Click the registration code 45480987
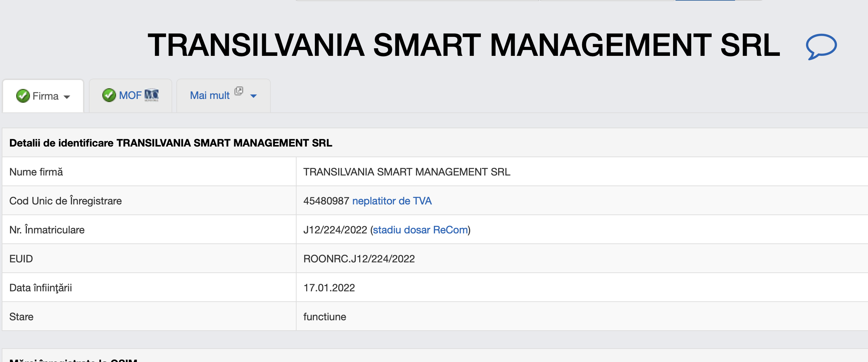This screenshot has height=362, width=868. pos(326,201)
